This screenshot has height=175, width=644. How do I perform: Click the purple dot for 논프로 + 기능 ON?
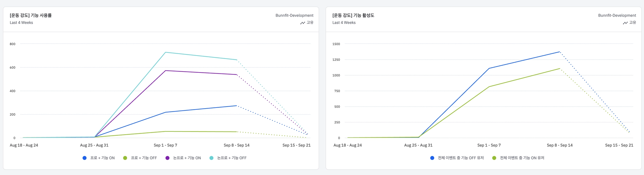click(x=167, y=158)
